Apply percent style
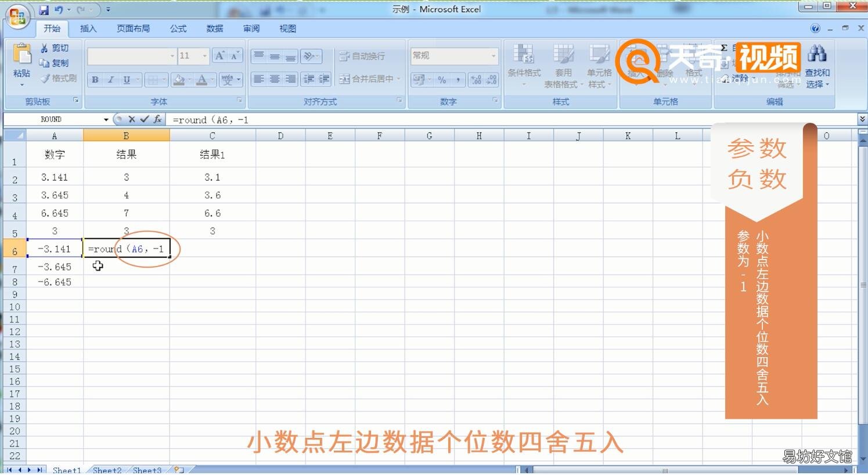 pyautogui.click(x=442, y=80)
